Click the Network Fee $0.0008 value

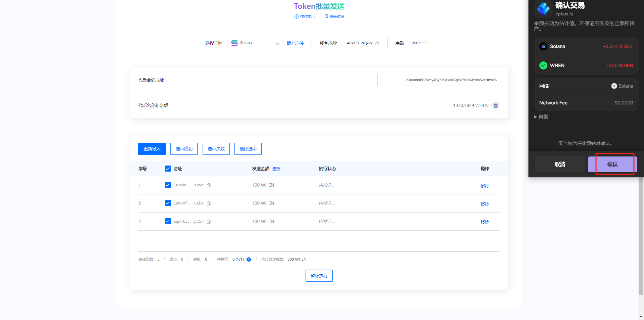pos(624,103)
